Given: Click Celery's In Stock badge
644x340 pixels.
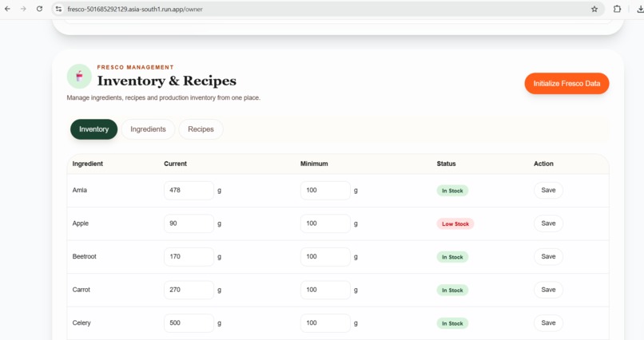Looking at the screenshot, I should (452, 323).
